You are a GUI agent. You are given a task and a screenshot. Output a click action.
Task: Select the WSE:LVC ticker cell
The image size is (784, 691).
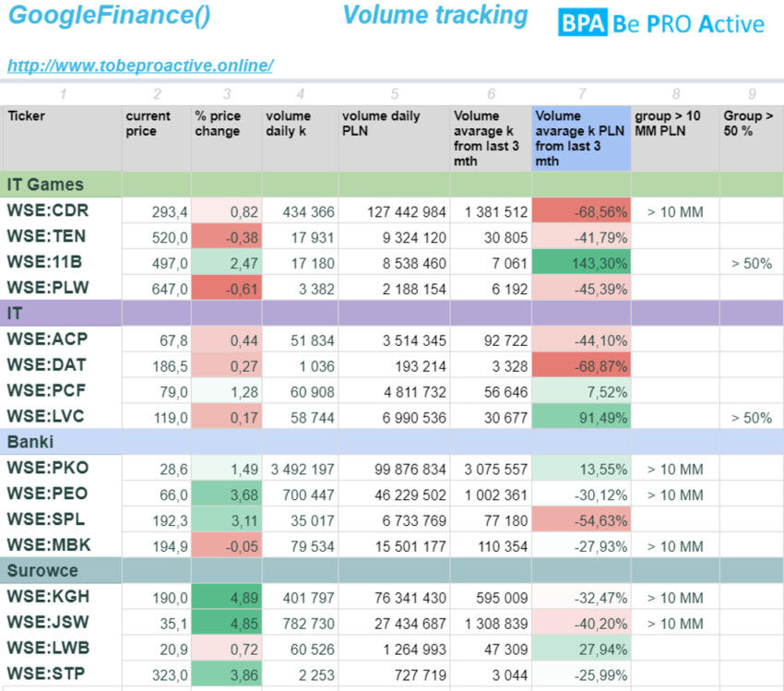(x=61, y=416)
